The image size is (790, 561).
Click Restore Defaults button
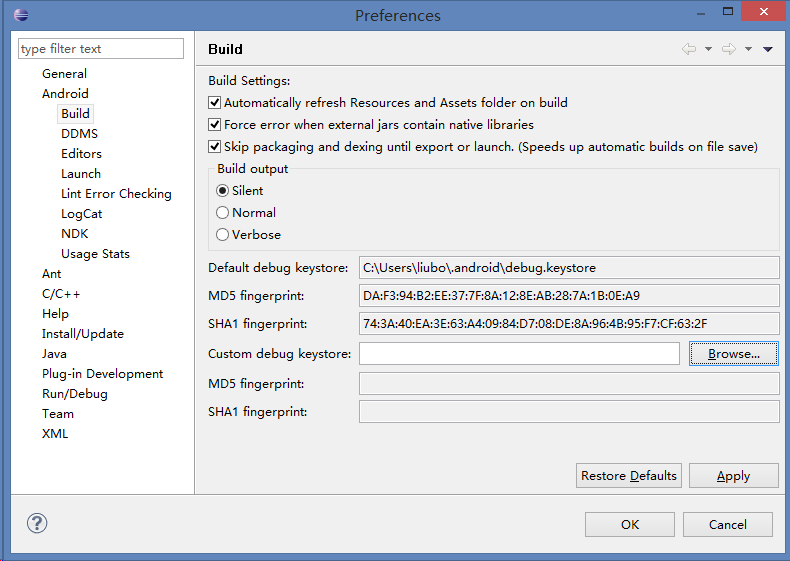[629, 475]
